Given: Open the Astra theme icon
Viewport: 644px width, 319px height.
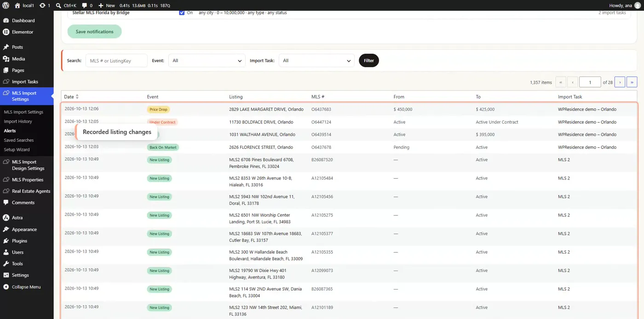Looking at the screenshot, I should tap(6, 218).
